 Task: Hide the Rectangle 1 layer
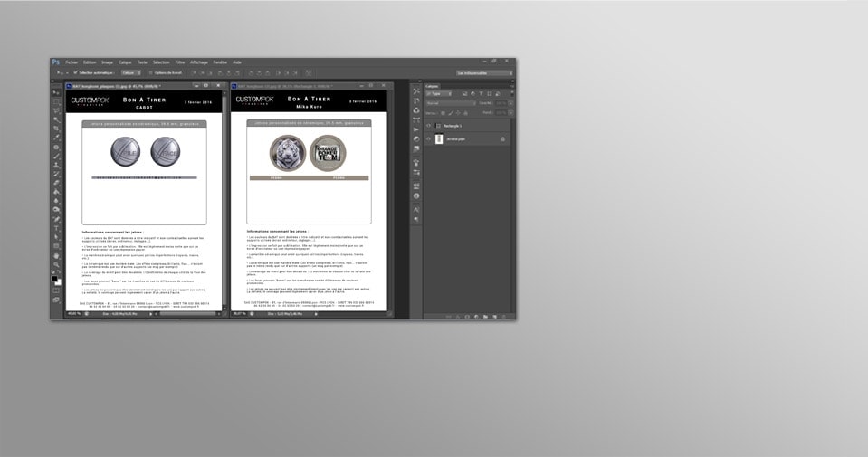coord(429,126)
